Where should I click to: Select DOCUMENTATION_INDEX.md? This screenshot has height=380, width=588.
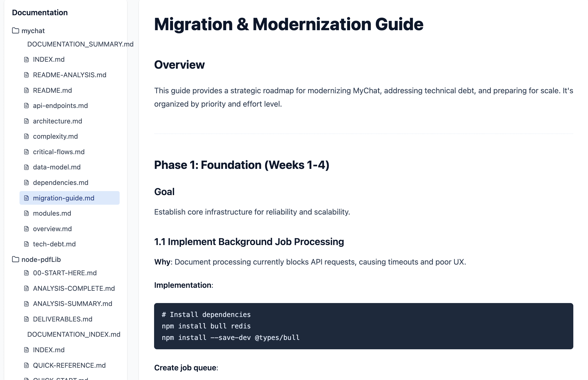tap(74, 334)
